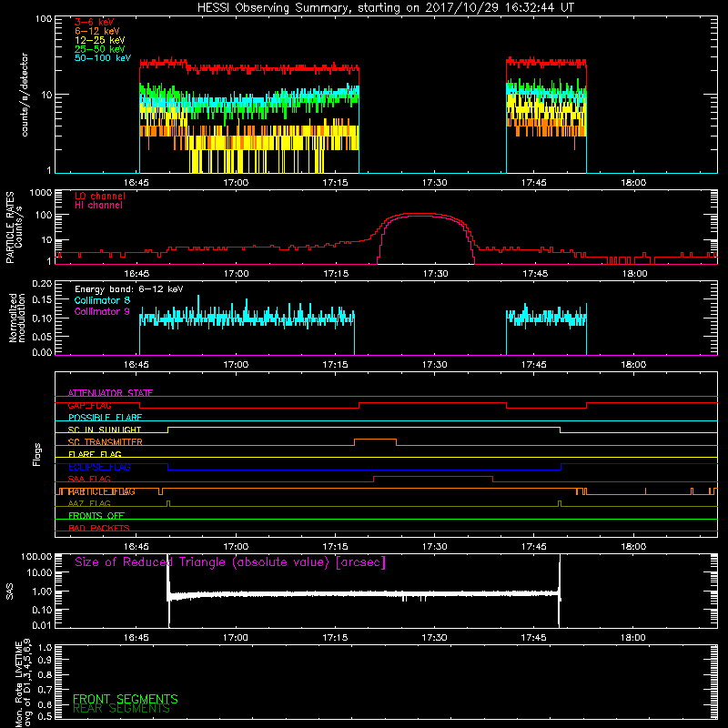The height and width of the screenshot is (728, 728).
Task: Click the SAS axis label
Action: click(x=9, y=591)
